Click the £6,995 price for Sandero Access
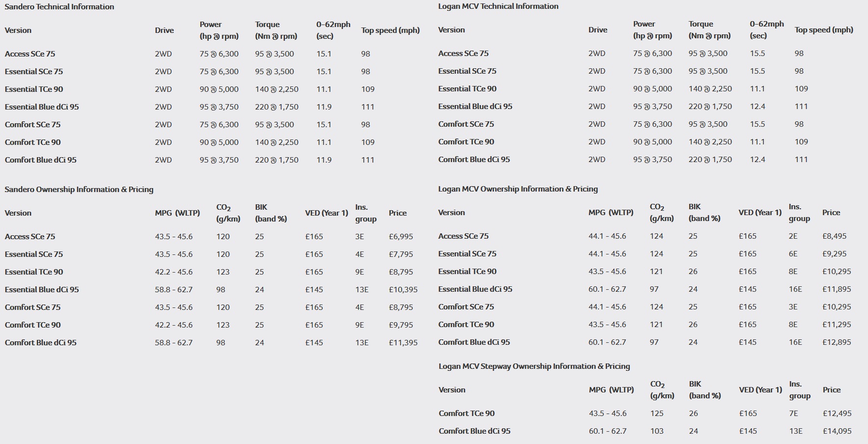Viewport: 868px width, 444px height. click(401, 236)
